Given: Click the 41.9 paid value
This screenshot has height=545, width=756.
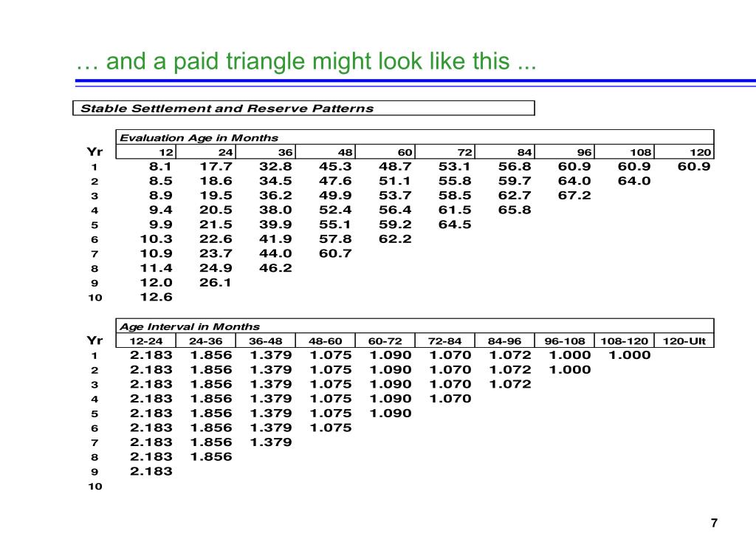Looking at the screenshot, I should (276, 239).
